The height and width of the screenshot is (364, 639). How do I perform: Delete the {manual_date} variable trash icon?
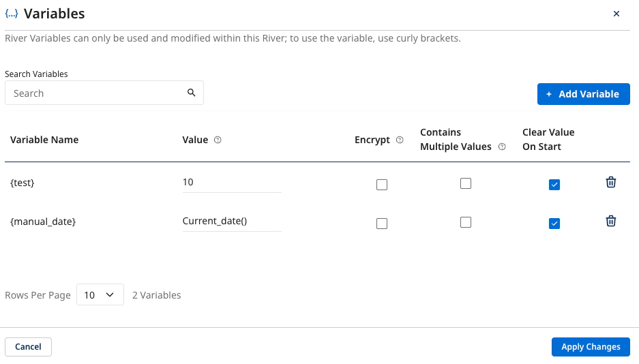click(611, 221)
